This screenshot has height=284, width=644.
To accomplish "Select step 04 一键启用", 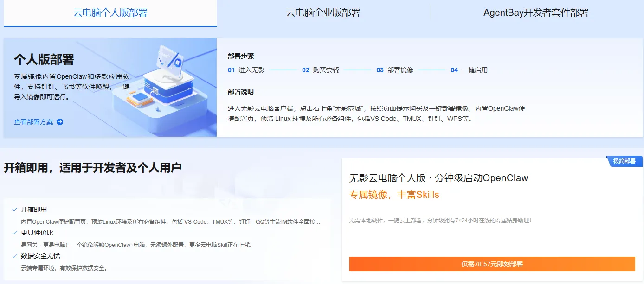I will tap(469, 70).
